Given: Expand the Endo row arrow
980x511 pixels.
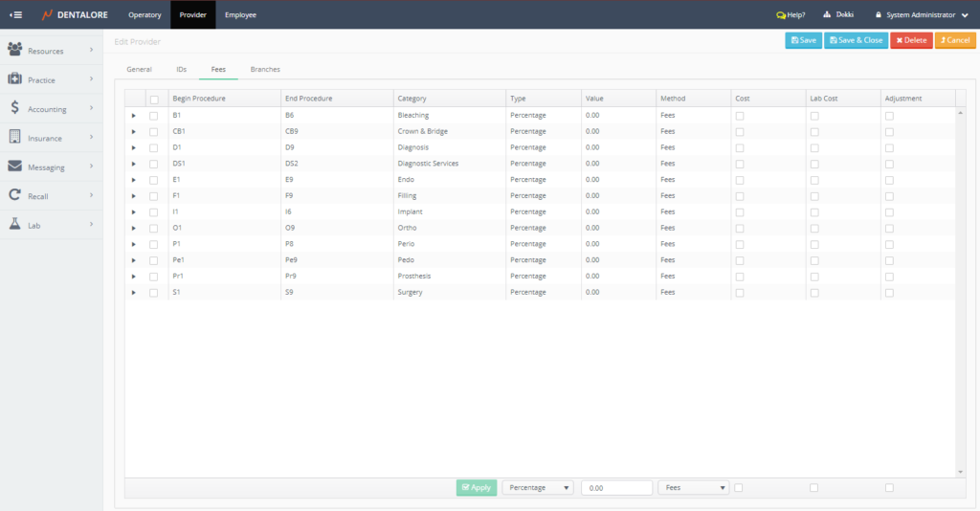Looking at the screenshot, I should point(134,180).
